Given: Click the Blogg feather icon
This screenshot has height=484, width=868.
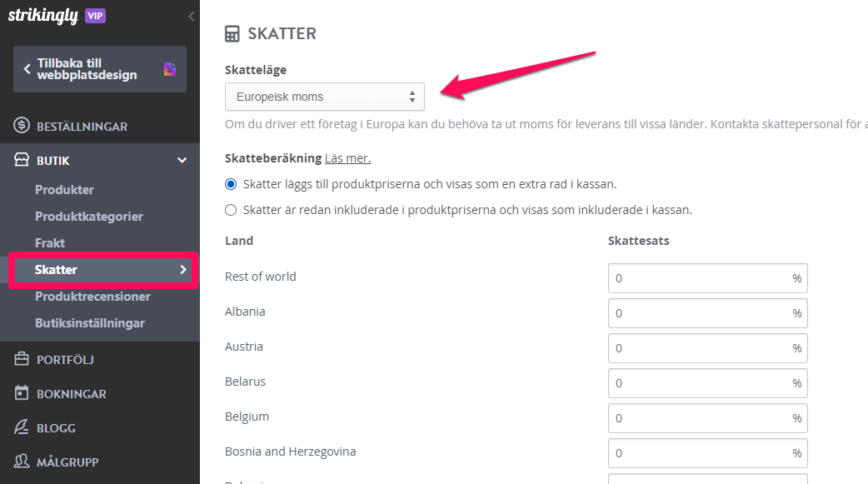Looking at the screenshot, I should coord(22,427).
